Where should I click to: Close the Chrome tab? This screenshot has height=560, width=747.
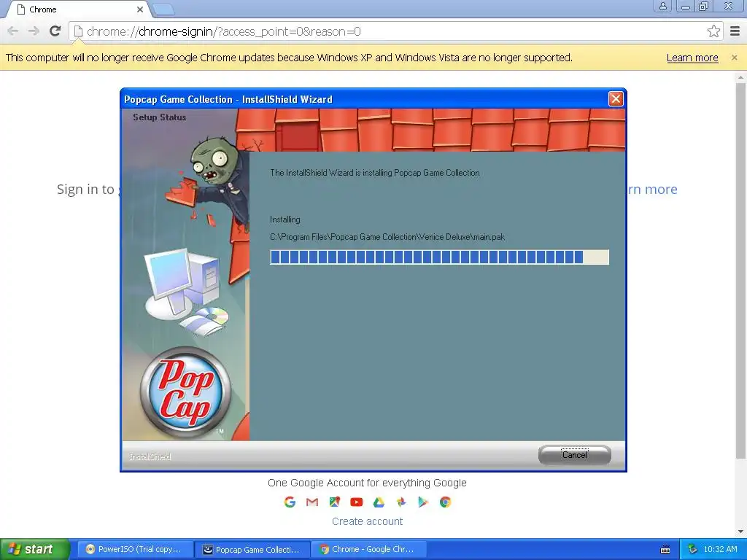pos(139,9)
